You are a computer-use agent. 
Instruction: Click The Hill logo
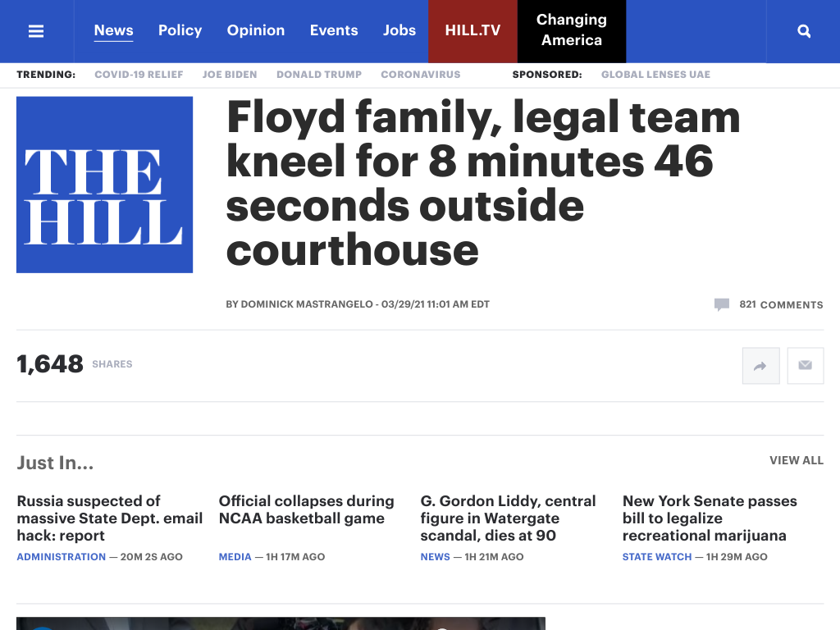tap(104, 185)
